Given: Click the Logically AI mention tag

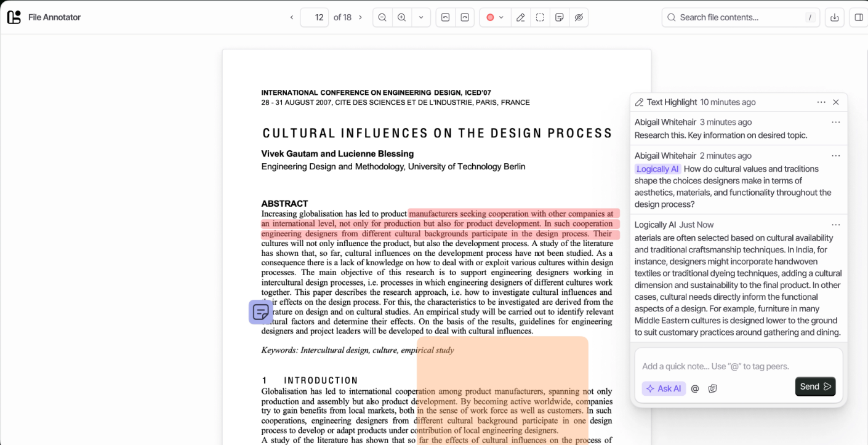Looking at the screenshot, I should [x=657, y=169].
